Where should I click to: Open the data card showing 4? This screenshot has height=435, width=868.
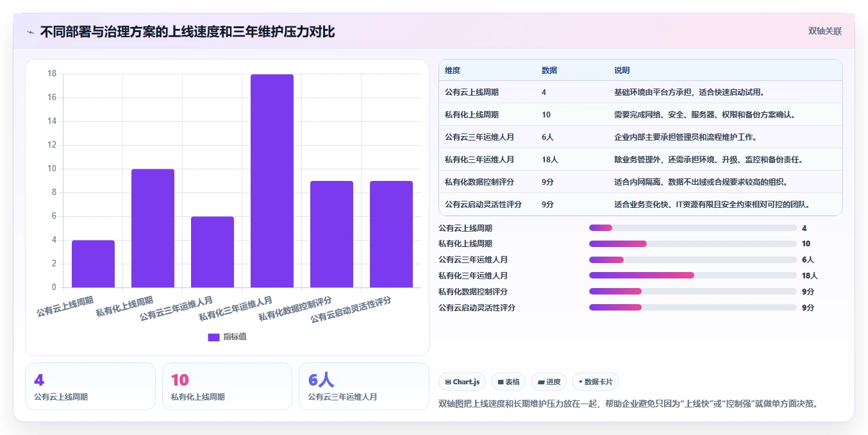pos(90,386)
